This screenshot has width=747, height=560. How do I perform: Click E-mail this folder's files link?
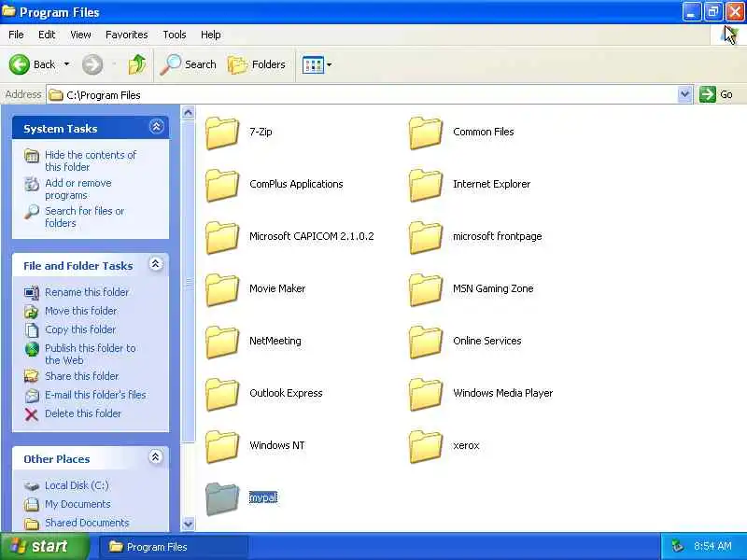(x=96, y=394)
